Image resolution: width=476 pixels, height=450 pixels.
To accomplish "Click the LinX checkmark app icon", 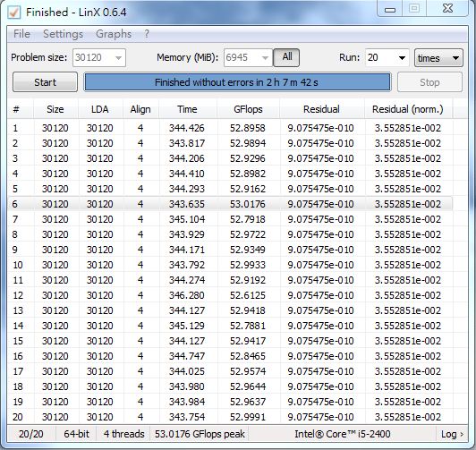I will tap(14, 13).
